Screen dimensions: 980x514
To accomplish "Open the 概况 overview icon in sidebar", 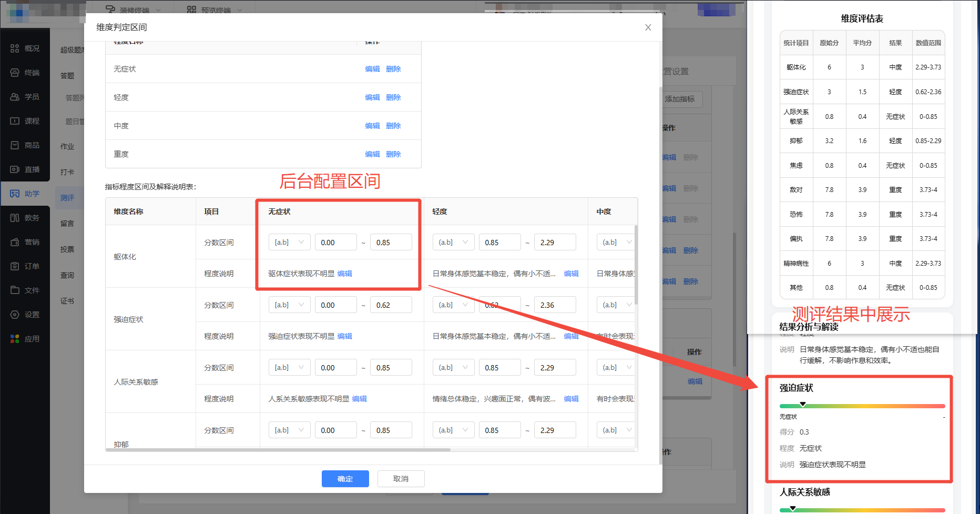I will (x=15, y=48).
